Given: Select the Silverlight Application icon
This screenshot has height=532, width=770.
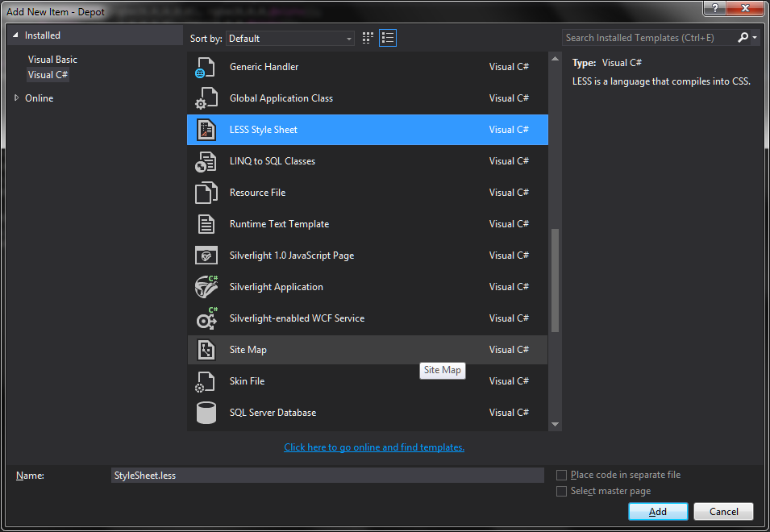Looking at the screenshot, I should [206, 287].
